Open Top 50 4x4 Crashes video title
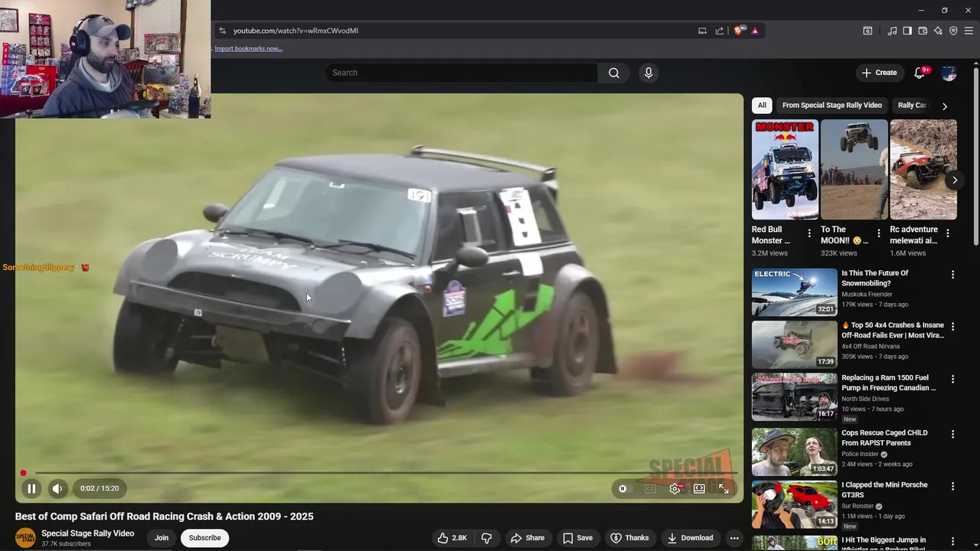 pos(893,330)
